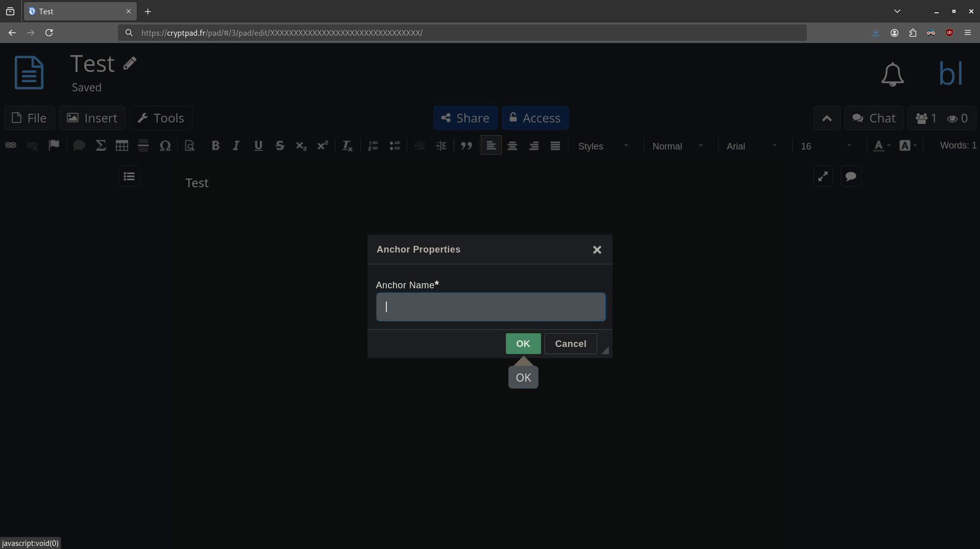
Task: Click the block quote icon
Action: click(466, 146)
